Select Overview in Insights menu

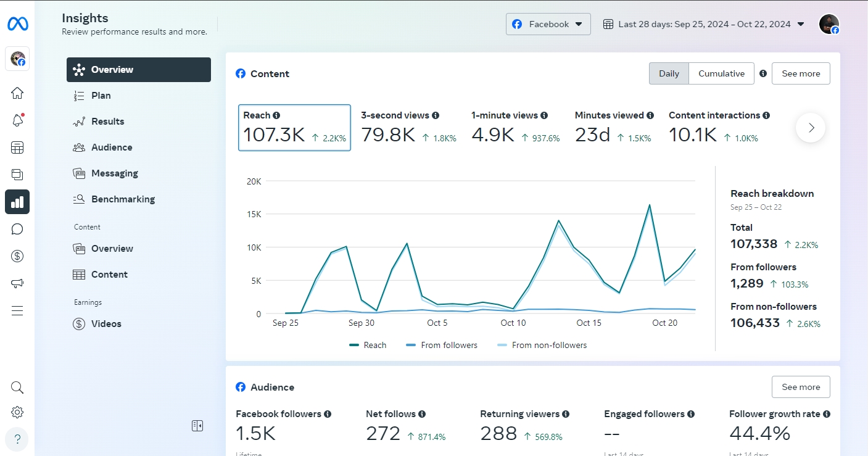pos(139,70)
